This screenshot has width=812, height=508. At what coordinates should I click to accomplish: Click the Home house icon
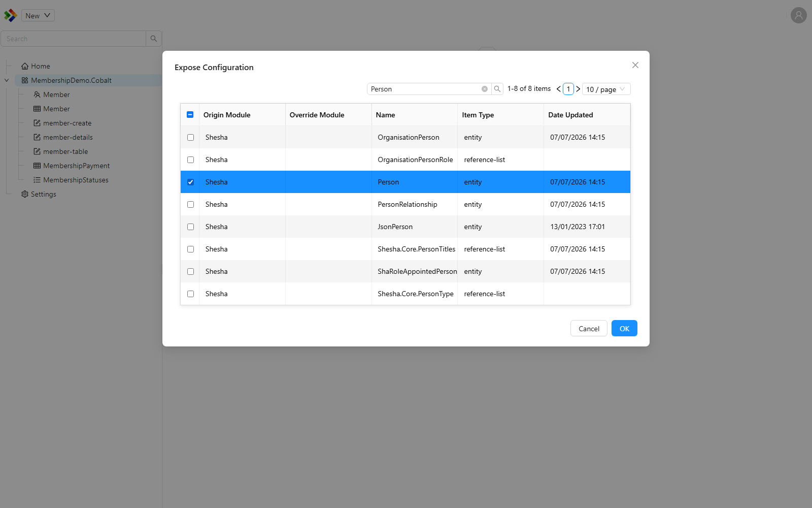pyautogui.click(x=25, y=66)
